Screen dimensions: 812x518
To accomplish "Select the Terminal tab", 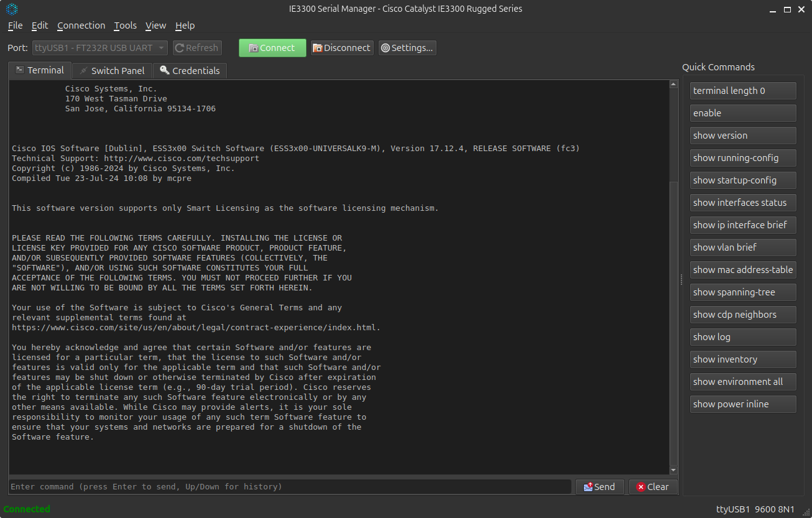I will click(40, 70).
